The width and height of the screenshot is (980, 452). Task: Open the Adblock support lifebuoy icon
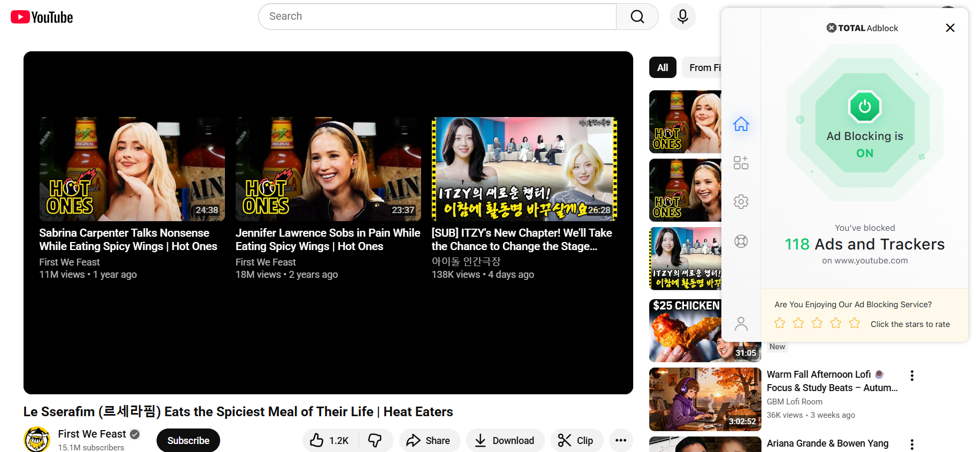tap(741, 241)
